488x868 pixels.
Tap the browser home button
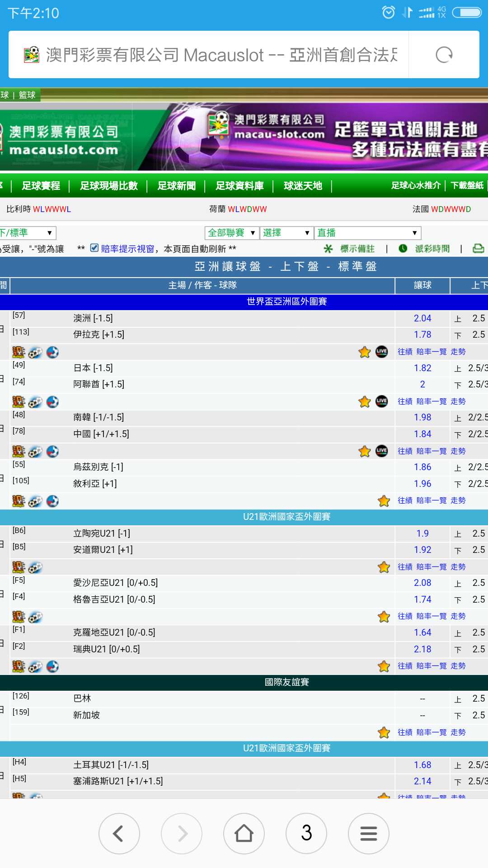(x=244, y=833)
